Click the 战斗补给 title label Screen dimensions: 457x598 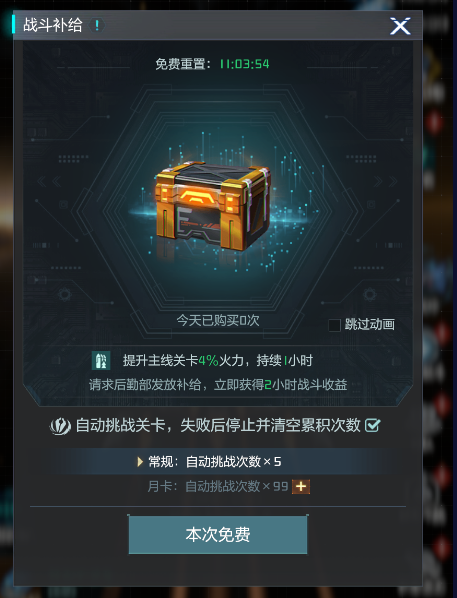point(53,25)
